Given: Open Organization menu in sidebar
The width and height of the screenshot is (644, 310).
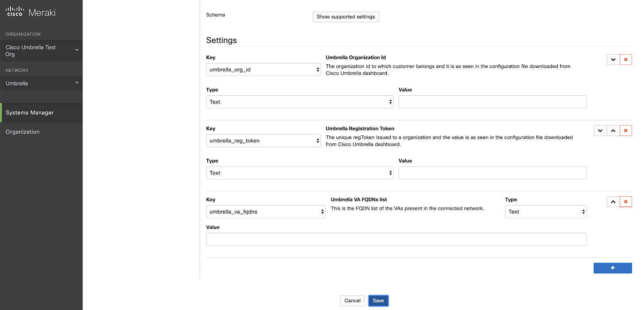Looking at the screenshot, I should tap(23, 132).
